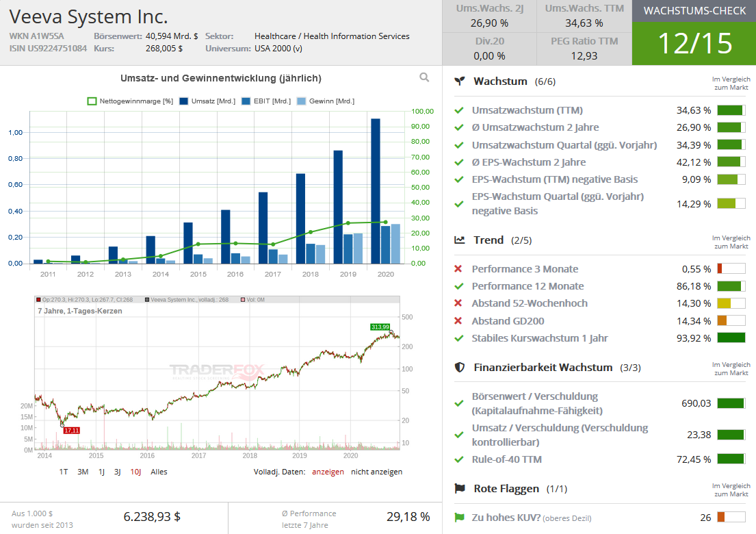Click the green checkmark for Umsatzwachstum (TTM)
This screenshot has width=756, height=534.
pyautogui.click(x=459, y=110)
